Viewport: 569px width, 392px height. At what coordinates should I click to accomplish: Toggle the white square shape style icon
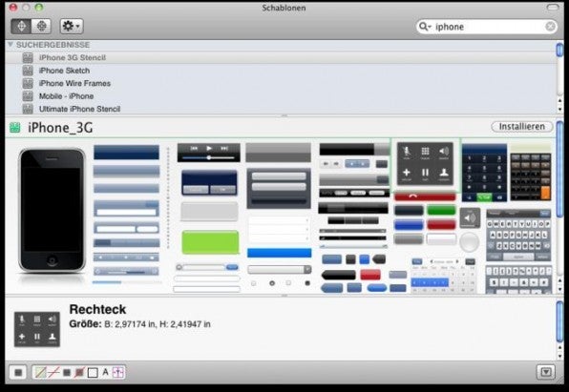pyautogui.click(x=93, y=372)
